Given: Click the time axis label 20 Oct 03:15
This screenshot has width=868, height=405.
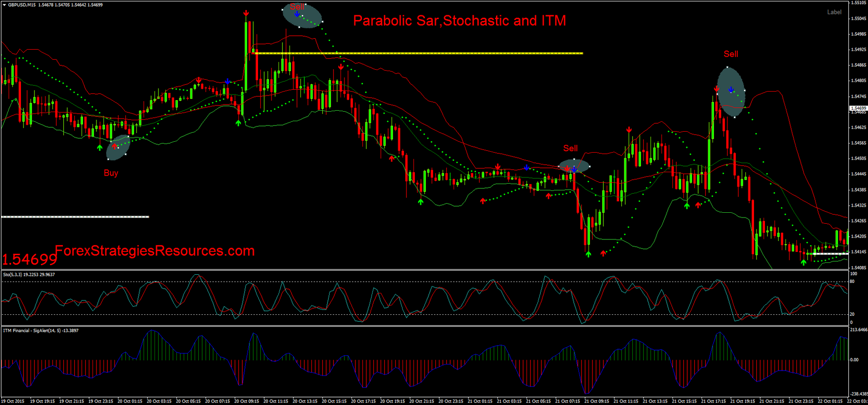Looking at the screenshot, I should coord(159,401).
